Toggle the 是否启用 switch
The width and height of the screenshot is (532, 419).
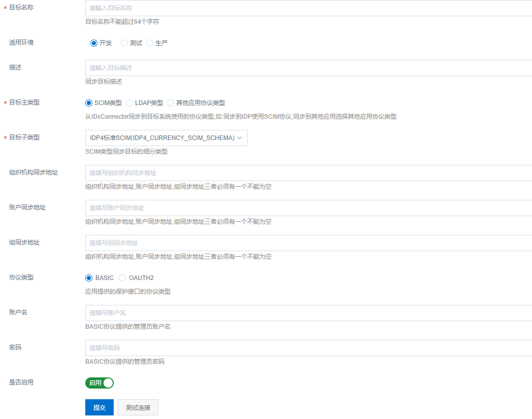click(99, 383)
